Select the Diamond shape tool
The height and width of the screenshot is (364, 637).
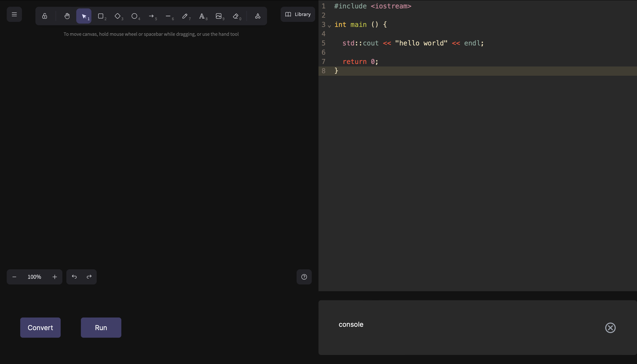click(117, 16)
